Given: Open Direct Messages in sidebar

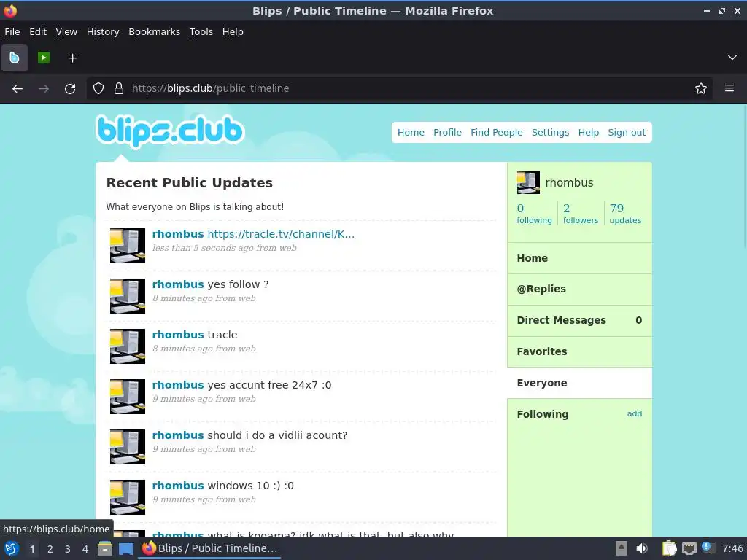Looking at the screenshot, I should pos(579,321).
